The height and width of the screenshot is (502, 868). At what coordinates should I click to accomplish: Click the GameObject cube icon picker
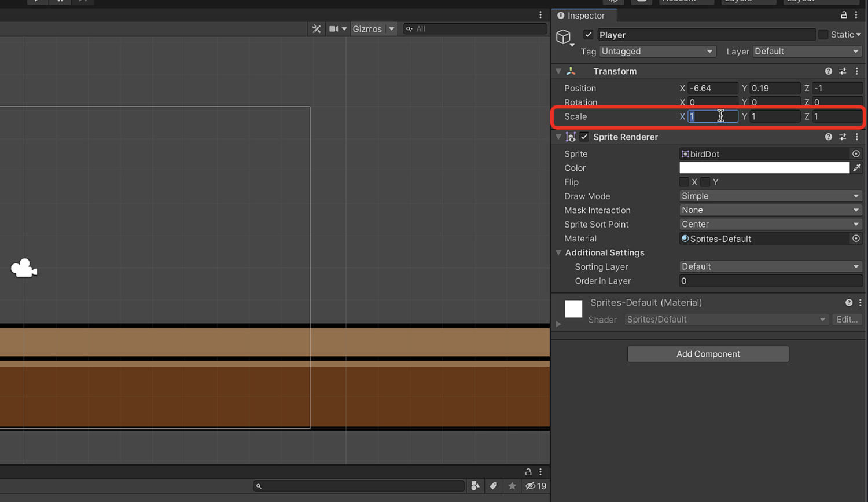564,37
